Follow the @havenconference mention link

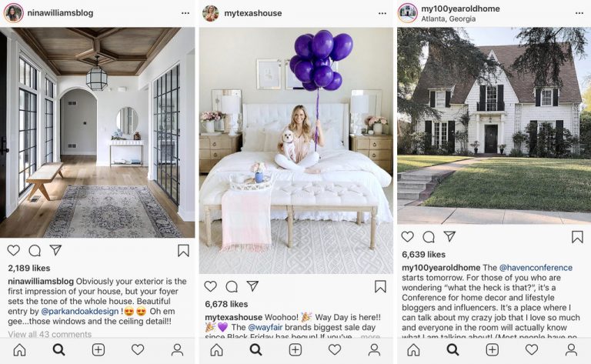tap(536, 268)
